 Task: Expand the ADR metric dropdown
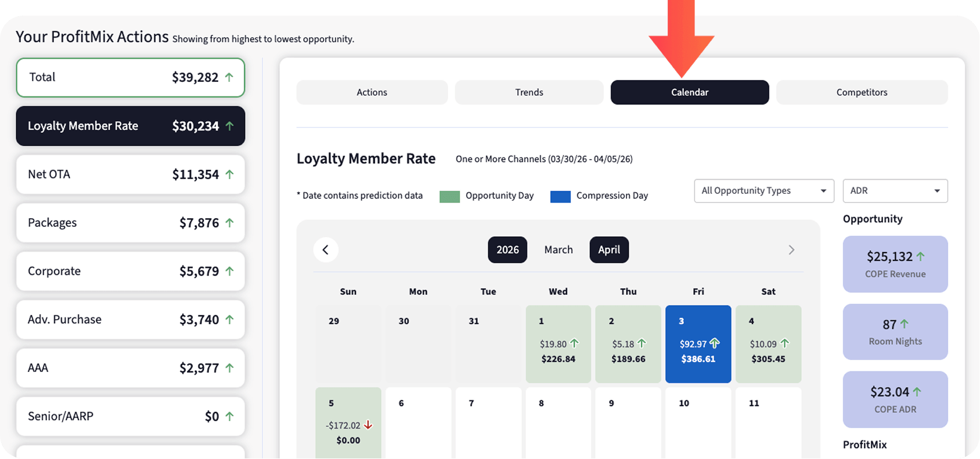pos(895,191)
